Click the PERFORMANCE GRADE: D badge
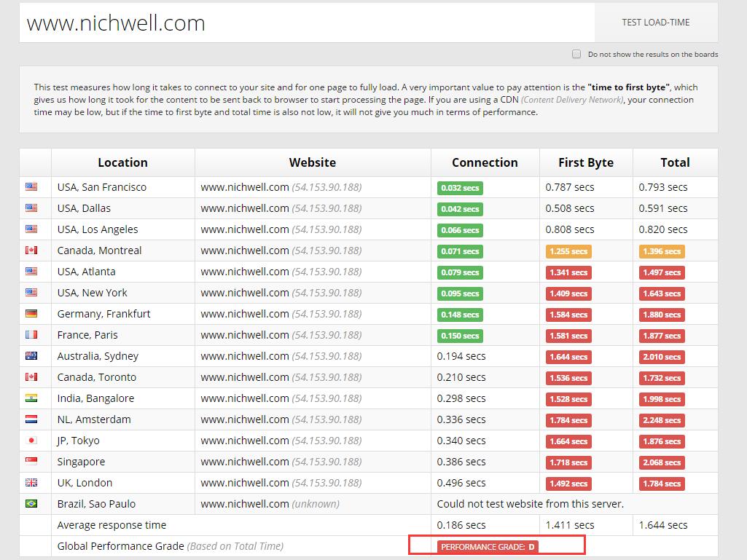 point(488,547)
